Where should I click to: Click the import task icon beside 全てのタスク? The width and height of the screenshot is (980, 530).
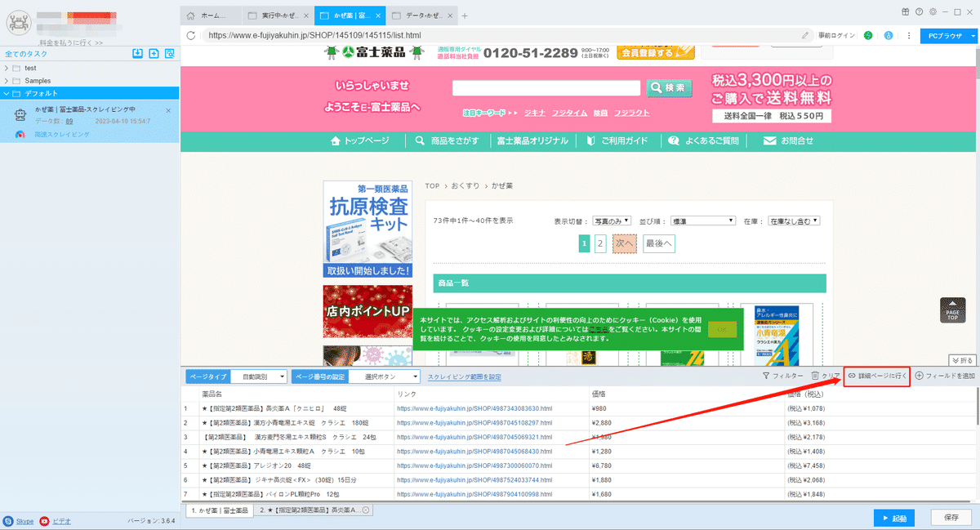138,54
